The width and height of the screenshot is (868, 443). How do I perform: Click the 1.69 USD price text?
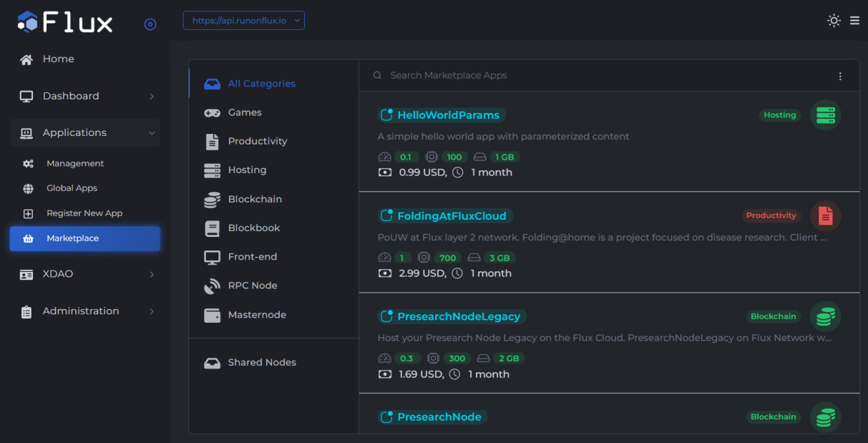pos(421,374)
